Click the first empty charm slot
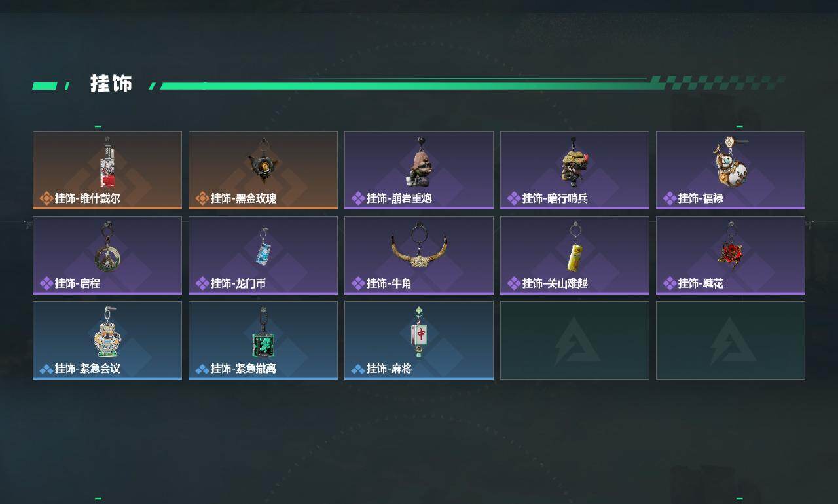 (575, 340)
